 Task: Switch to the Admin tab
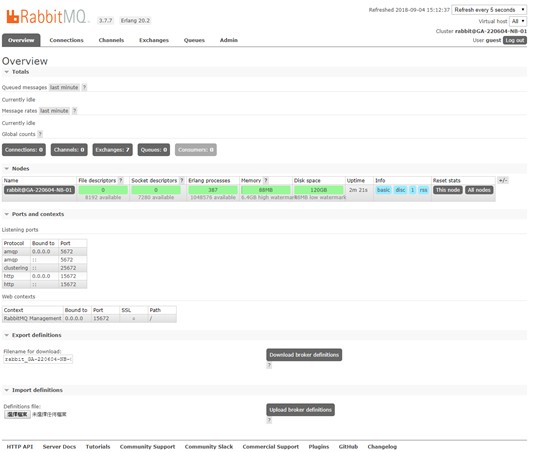pyautogui.click(x=229, y=40)
